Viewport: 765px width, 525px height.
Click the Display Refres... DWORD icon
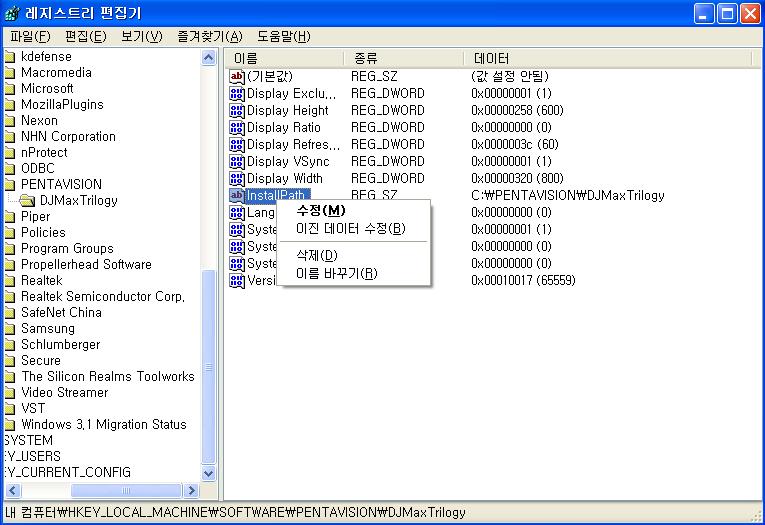(x=237, y=145)
